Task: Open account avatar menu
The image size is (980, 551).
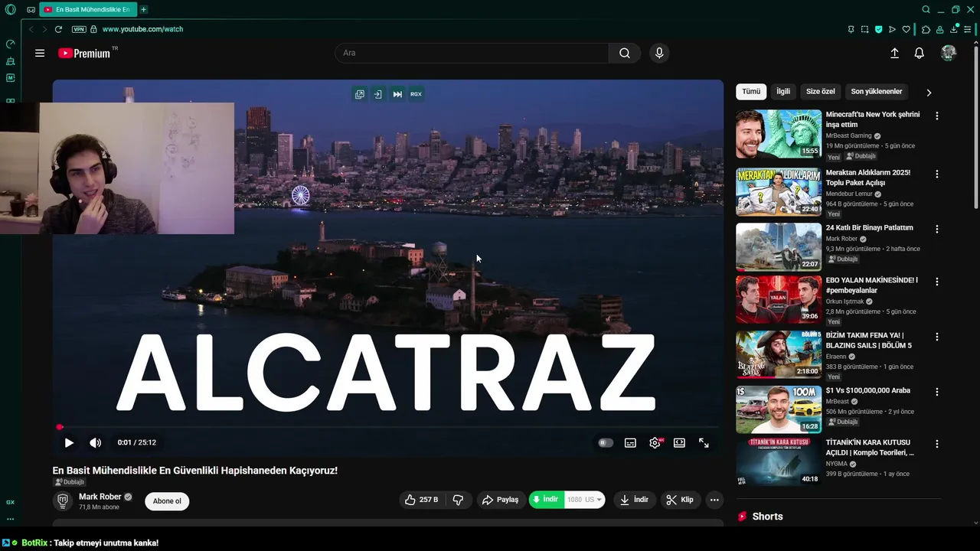Action: [949, 53]
